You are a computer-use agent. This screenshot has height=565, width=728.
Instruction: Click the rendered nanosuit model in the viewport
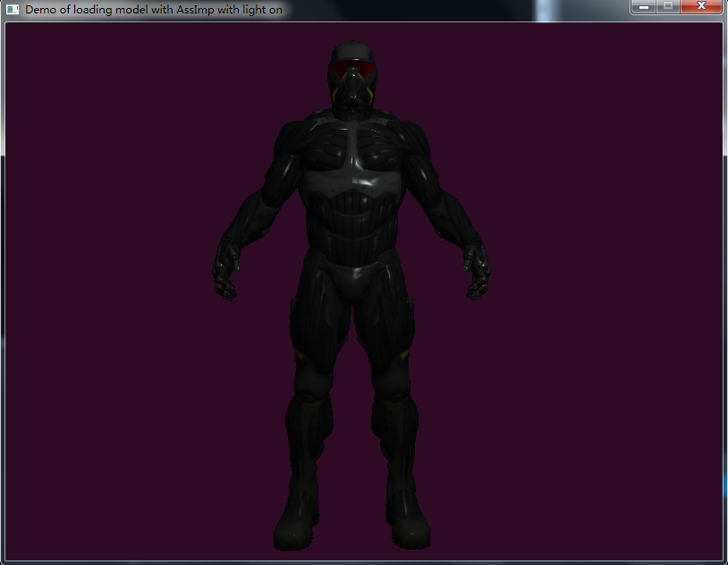click(351, 296)
